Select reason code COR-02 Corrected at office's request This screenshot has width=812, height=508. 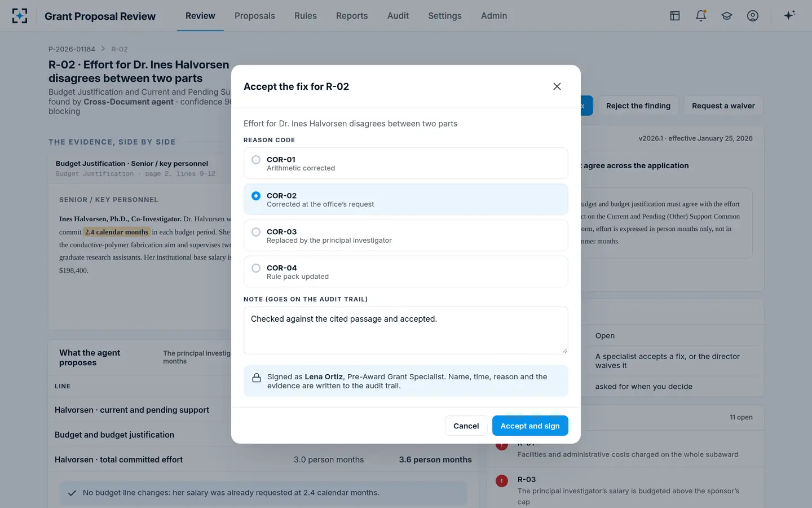(x=406, y=199)
